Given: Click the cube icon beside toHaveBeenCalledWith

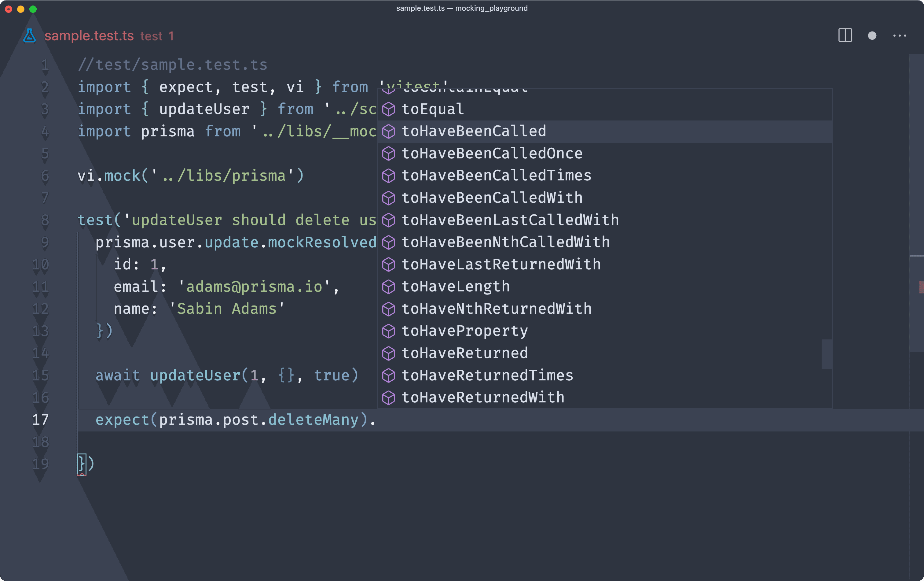Looking at the screenshot, I should pos(389,198).
